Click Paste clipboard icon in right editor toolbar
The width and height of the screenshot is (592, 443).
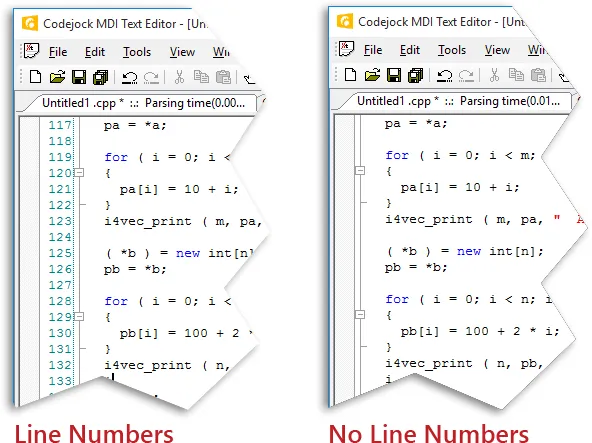[538, 75]
